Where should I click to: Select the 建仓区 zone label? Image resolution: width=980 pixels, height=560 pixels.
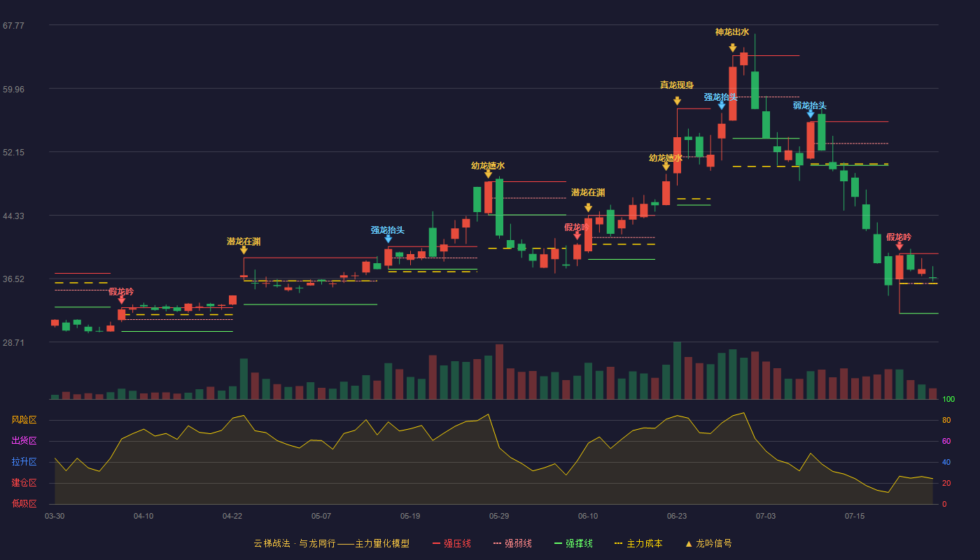(24, 483)
